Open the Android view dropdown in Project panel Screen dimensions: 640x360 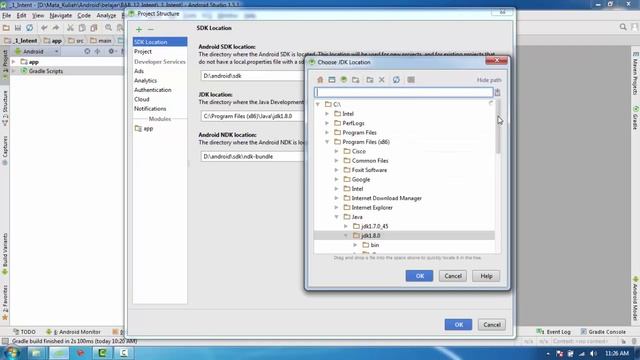(x=37, y=51)
